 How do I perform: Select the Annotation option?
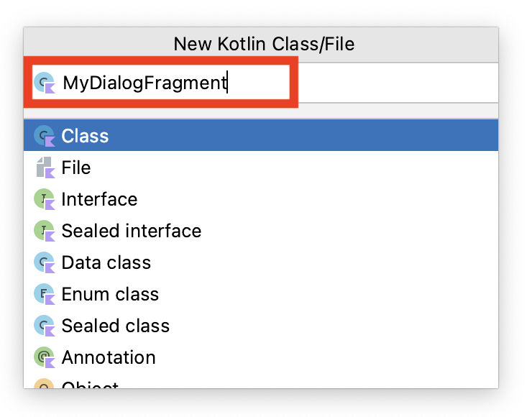coord(261,357)
